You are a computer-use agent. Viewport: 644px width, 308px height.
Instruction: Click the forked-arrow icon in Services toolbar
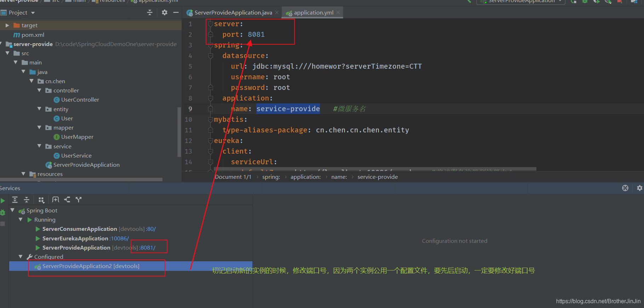tap(79, 200)
